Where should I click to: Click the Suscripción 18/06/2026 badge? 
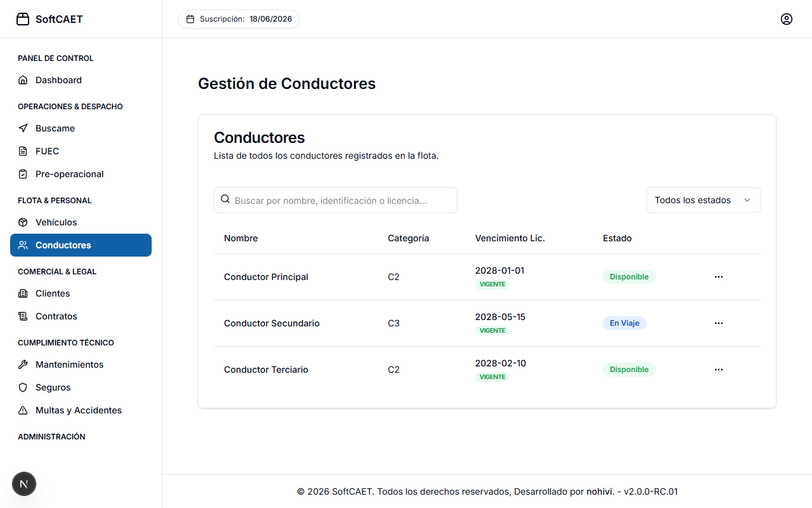point(239,19)
